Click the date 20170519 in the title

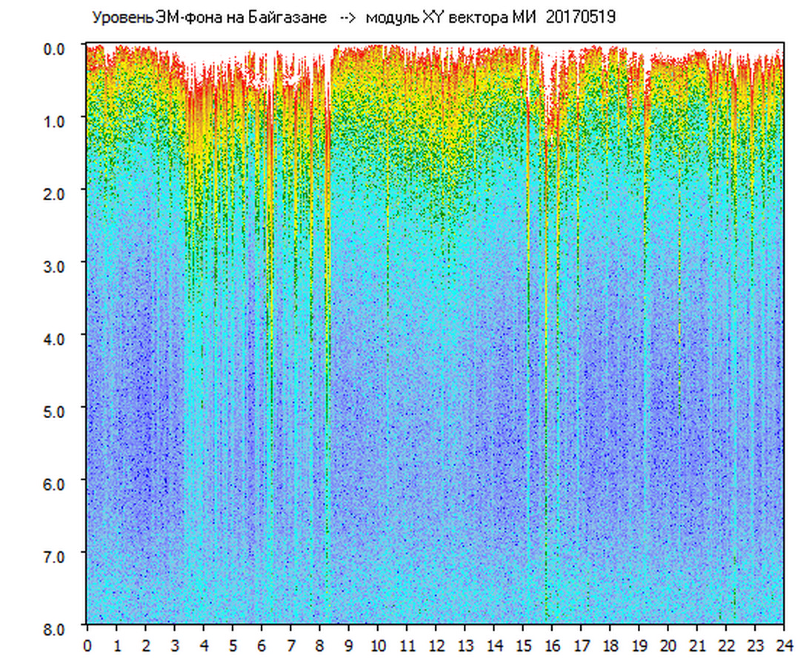click(x=580, y=18)
